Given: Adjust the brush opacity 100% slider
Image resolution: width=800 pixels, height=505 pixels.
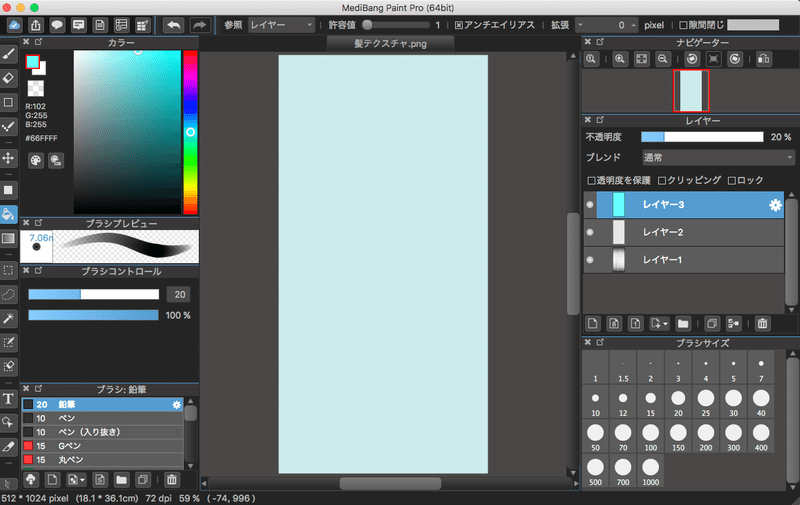Looking at the screenshot, I should pyautogui.click(x=93, y=315).
